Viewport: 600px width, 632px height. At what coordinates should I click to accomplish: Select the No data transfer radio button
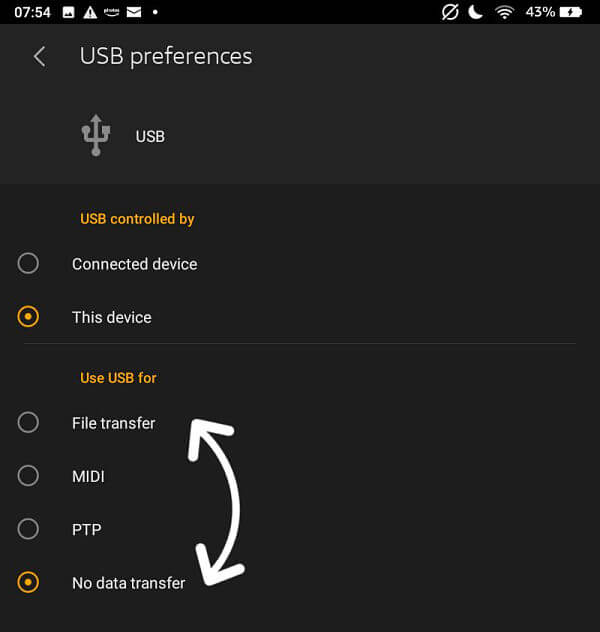[x=28, y=582]
